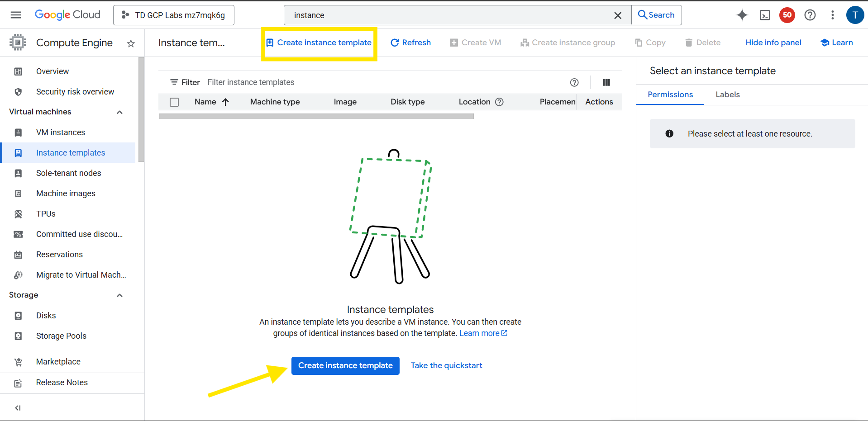Open the TD GCP Labs project picker
The height and width of the screenshot is (421, 868).
174,15
